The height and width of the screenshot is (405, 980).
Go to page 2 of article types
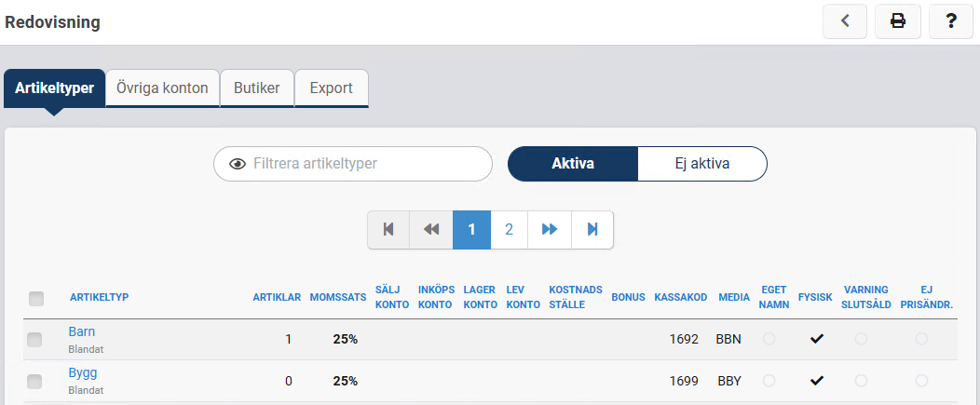[509, 229]
